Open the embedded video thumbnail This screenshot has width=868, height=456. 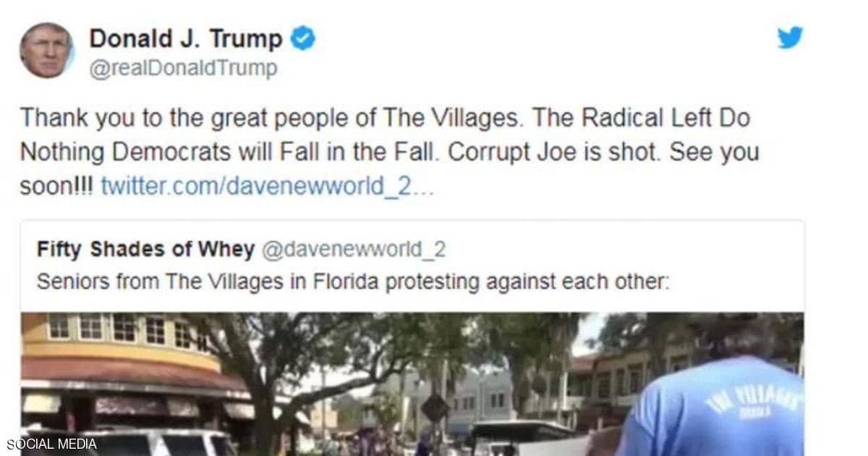[x=412, y=384]
